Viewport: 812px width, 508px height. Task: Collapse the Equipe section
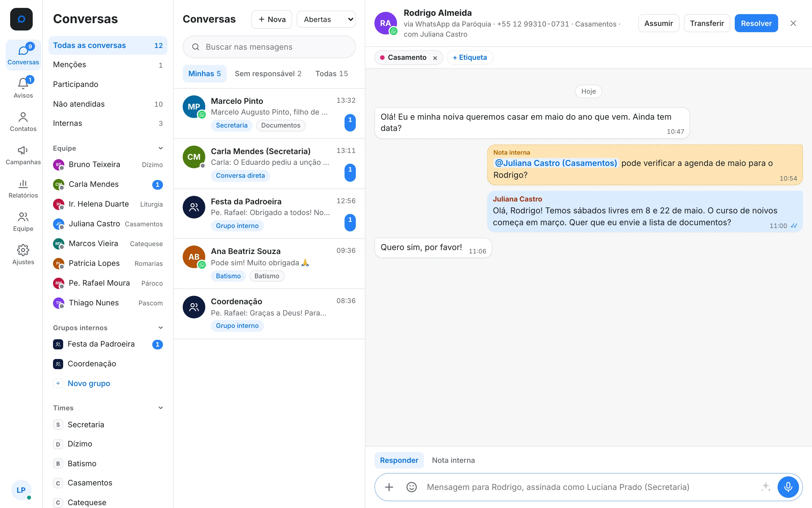[x=161, y=148]
